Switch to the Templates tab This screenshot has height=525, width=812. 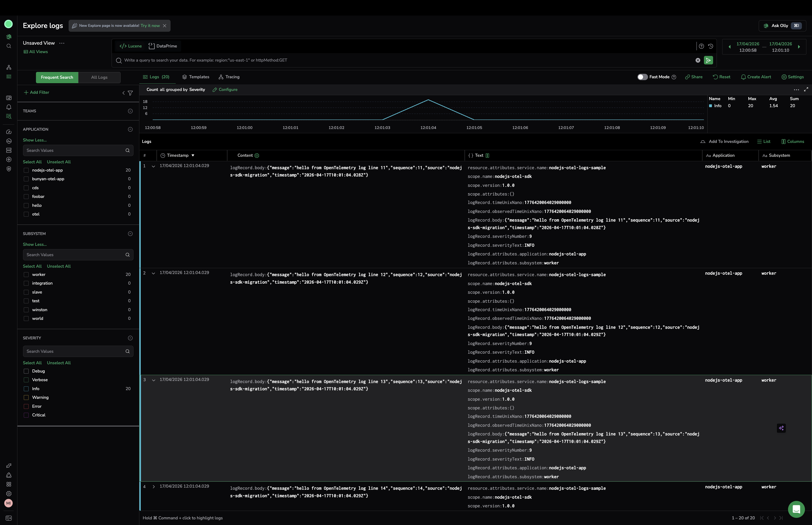tap(195, 77)
